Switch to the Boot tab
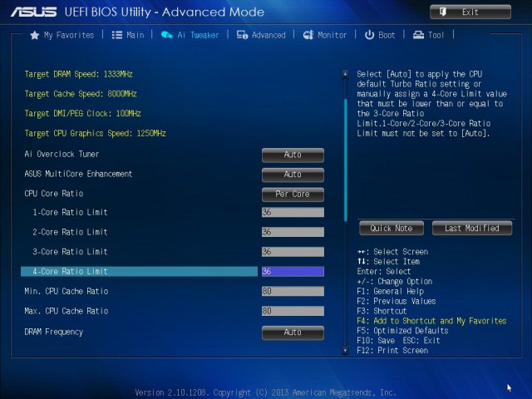The width and height of the screenshot is (532, 399). click(x=380, y=35)
